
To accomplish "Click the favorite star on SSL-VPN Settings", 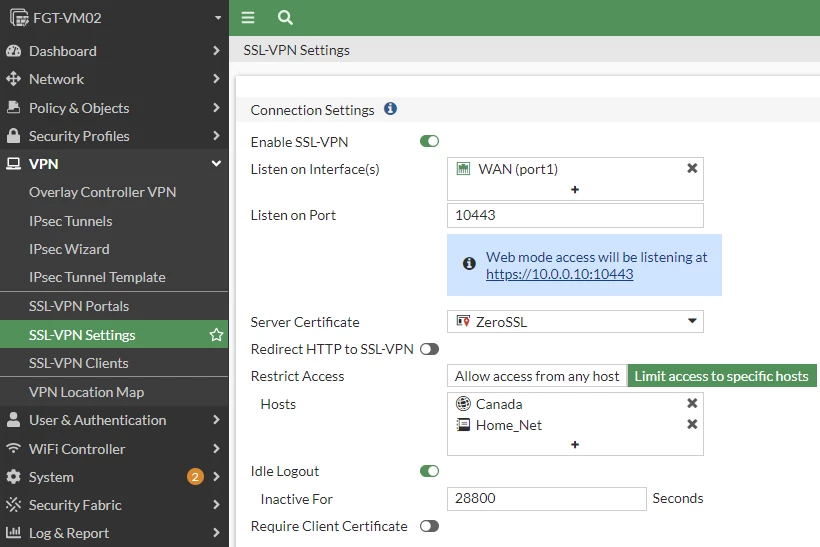I will coord(217,335).
